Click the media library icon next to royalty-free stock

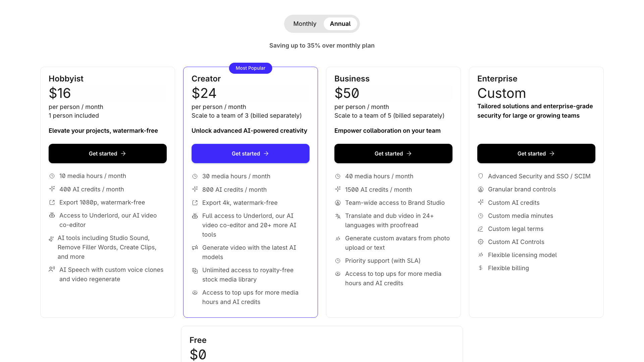tap(195, 270)
